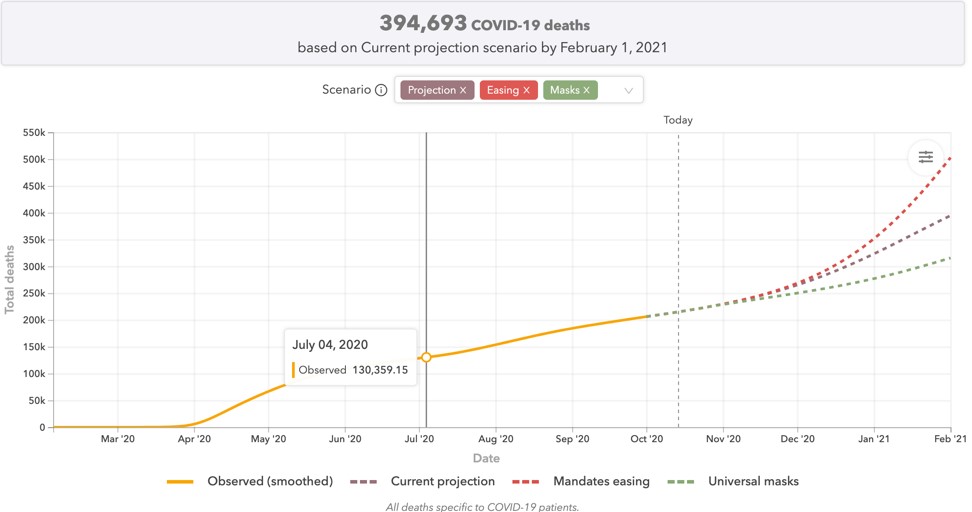Viewport: 972px width, 512px height.
Task: Toggle Mandates easing legend series
Action: click(x=600, y=481)
